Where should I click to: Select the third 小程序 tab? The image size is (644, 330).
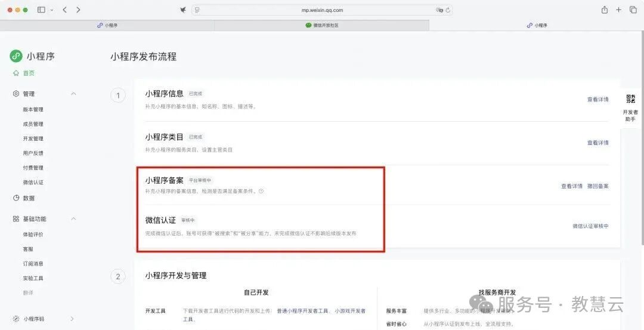[537, 25]
